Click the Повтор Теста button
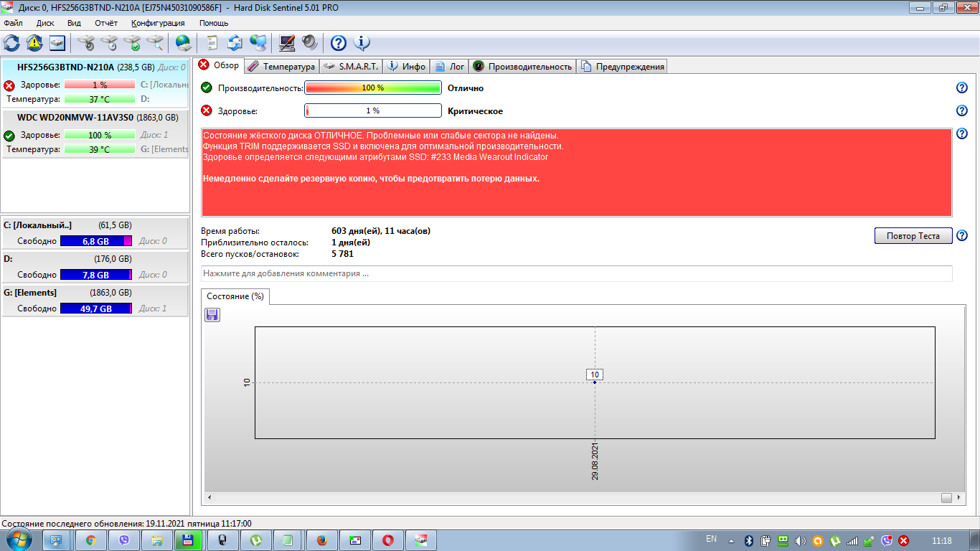This screenshot has height=551, width=980. [913, 236]
